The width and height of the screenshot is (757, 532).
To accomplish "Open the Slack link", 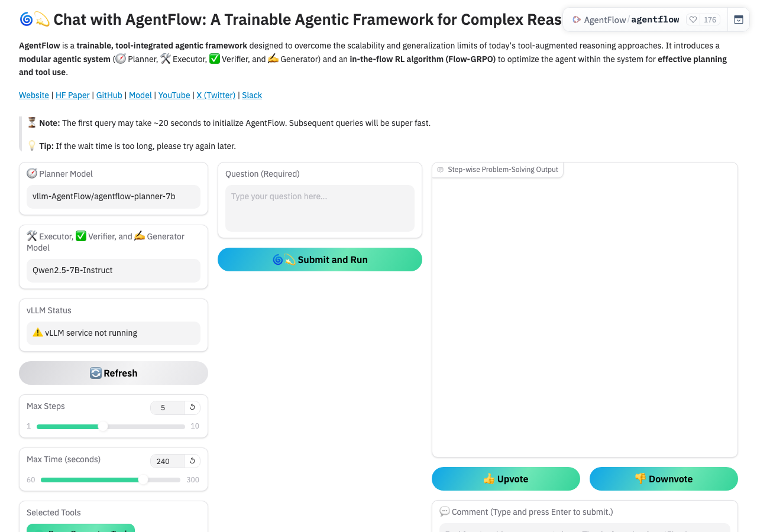I will pyautogui.click(x=252, y=95).
